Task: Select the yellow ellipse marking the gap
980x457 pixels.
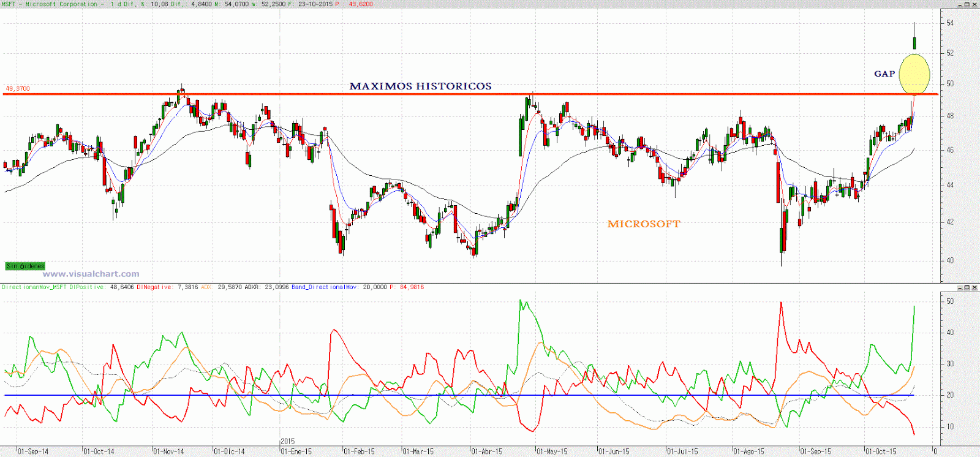Action: click(x=914, y=74)
